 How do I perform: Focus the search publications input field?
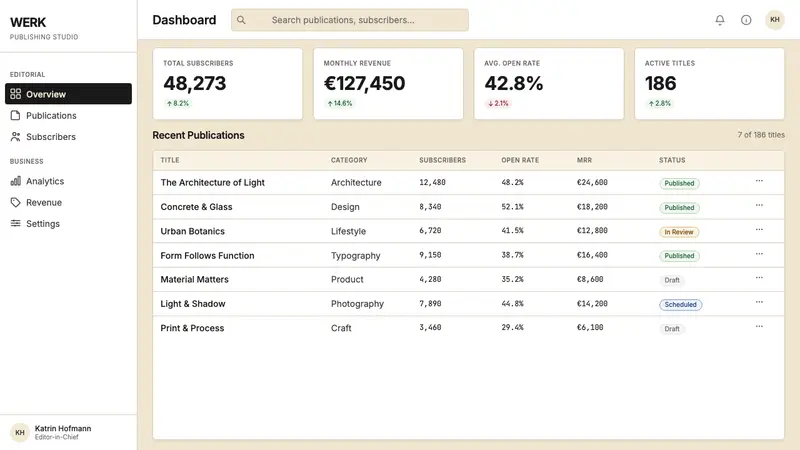pyautogui.click(x=349, y=20)
